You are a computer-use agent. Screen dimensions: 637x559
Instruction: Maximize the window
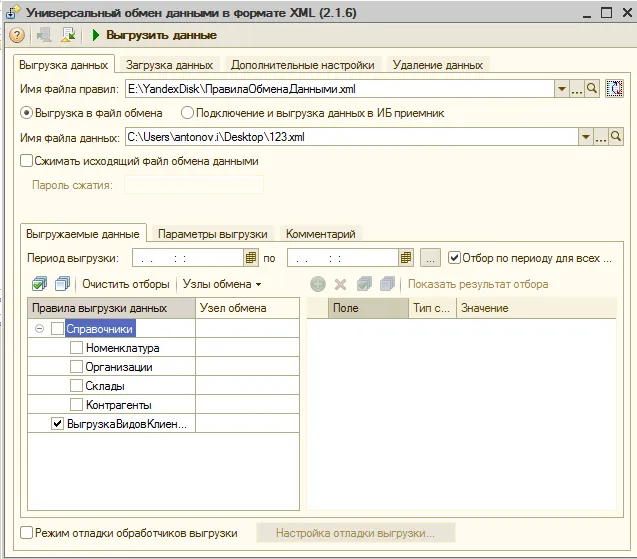pos(606,13)
